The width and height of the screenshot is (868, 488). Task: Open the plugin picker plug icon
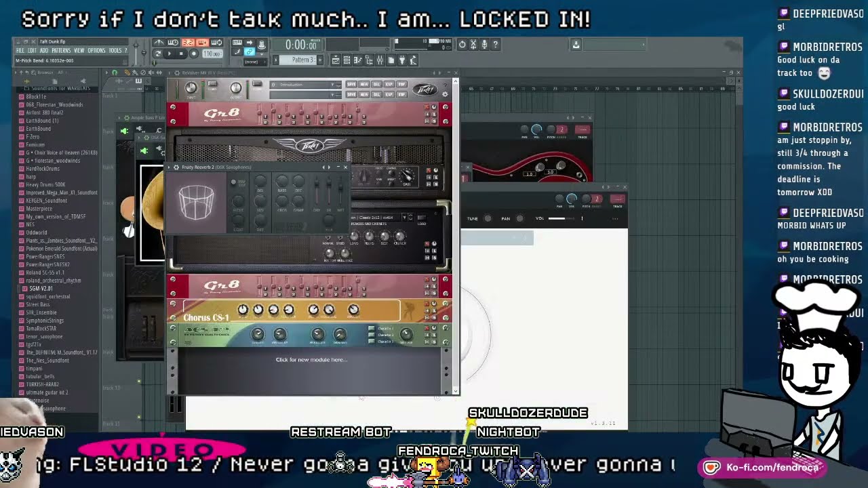point(401,60)
